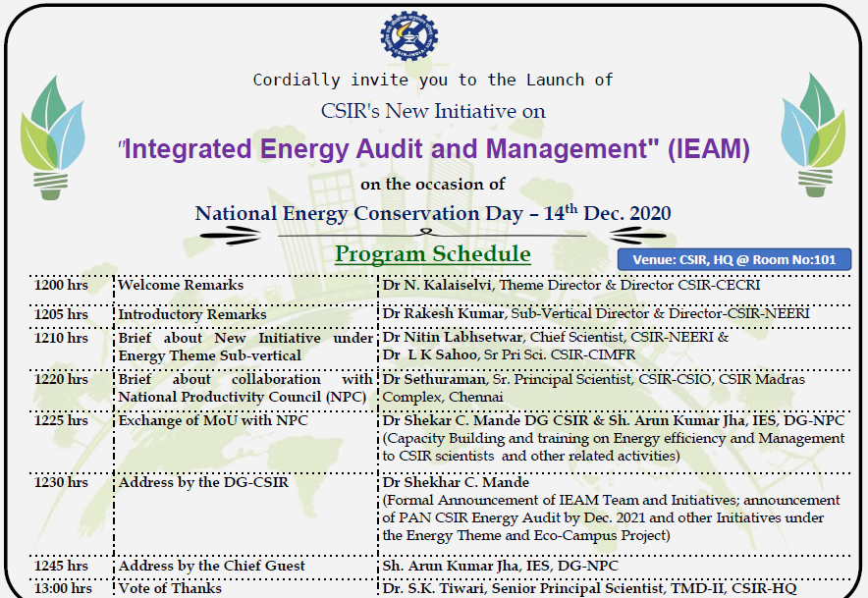This screenshot has width=868, height=598.
Task: Click the Venue: CSIR, HQ @ Room No:101 banner
Action: (734, 259)
